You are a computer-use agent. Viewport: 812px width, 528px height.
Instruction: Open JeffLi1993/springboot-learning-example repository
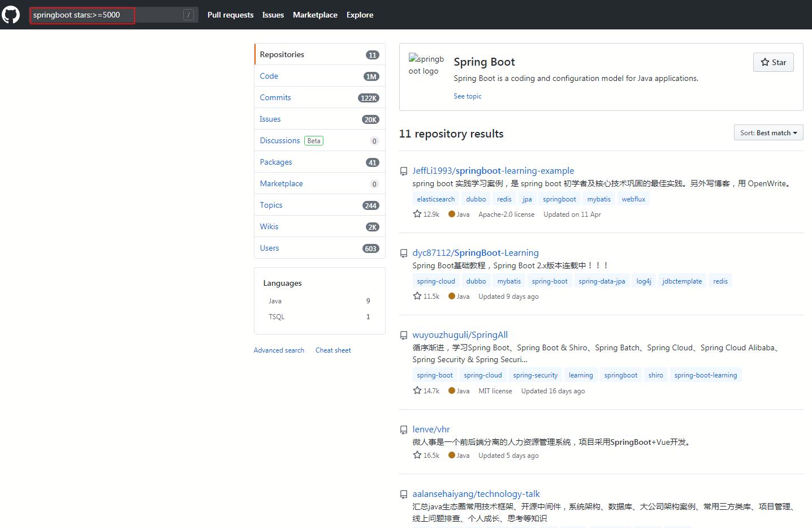pyautogui.click(x=493, y=170)
